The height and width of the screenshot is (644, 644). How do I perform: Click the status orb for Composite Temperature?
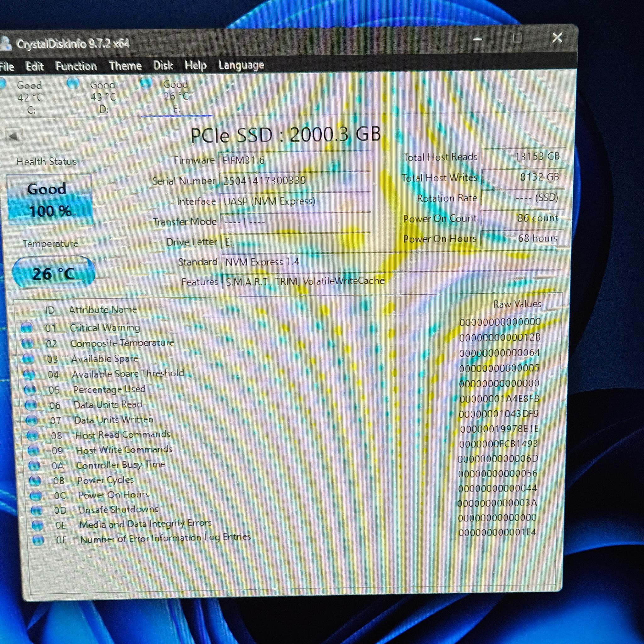tap(28, 343)
